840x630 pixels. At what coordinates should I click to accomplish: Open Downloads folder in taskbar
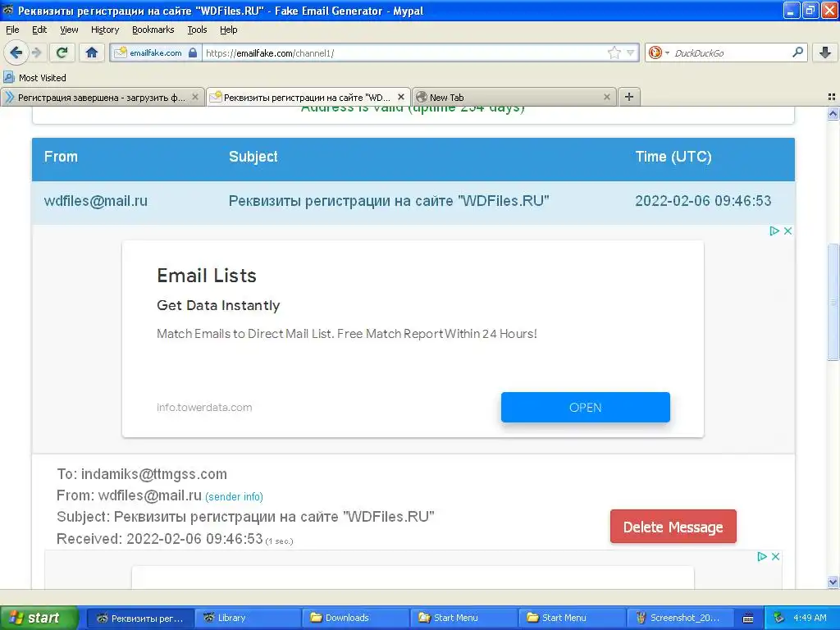(354, 618)
